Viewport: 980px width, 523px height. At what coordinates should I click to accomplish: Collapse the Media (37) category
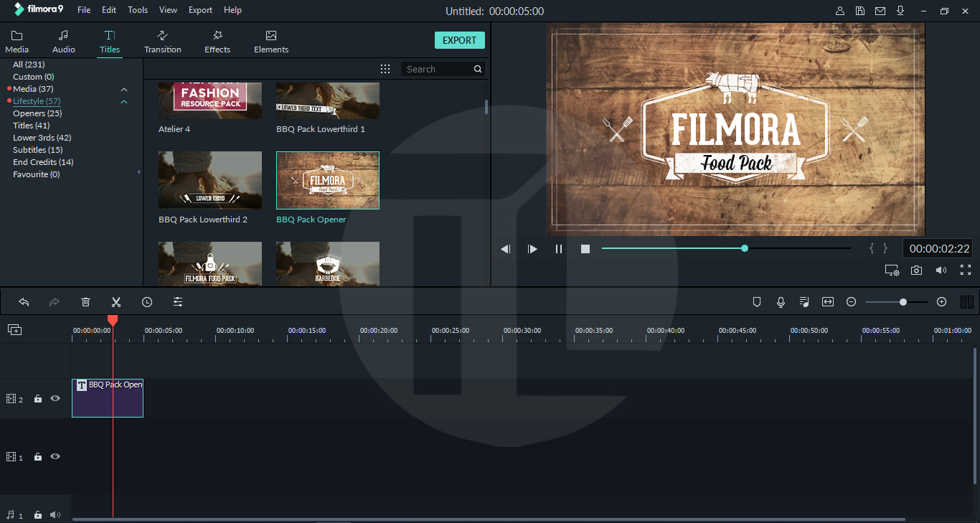point(124,89)
